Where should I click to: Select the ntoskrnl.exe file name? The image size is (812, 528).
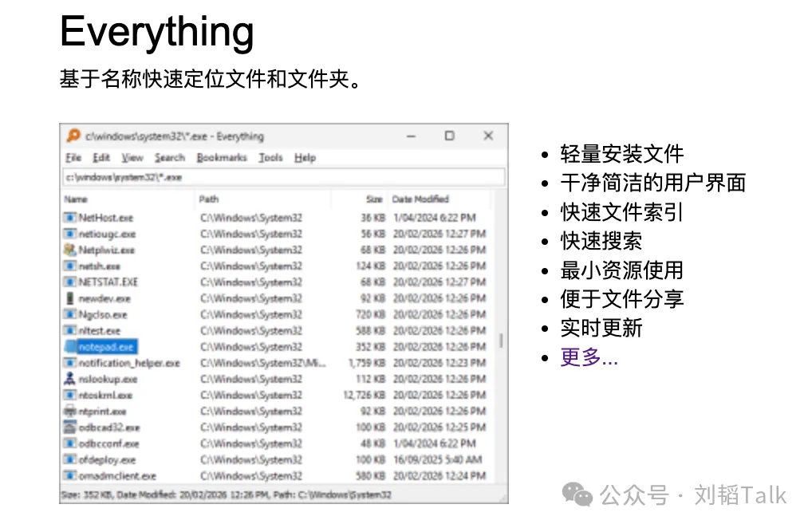pyautogui.click(x=105, y=395)
